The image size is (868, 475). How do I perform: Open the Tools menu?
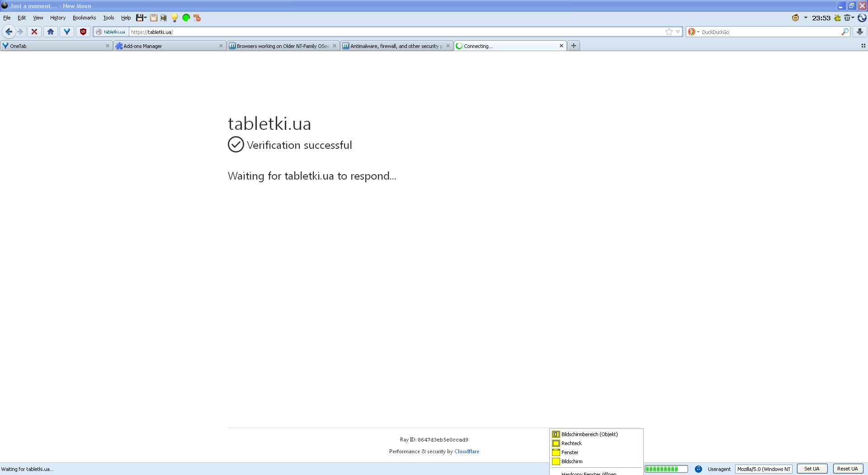(108, 18)
